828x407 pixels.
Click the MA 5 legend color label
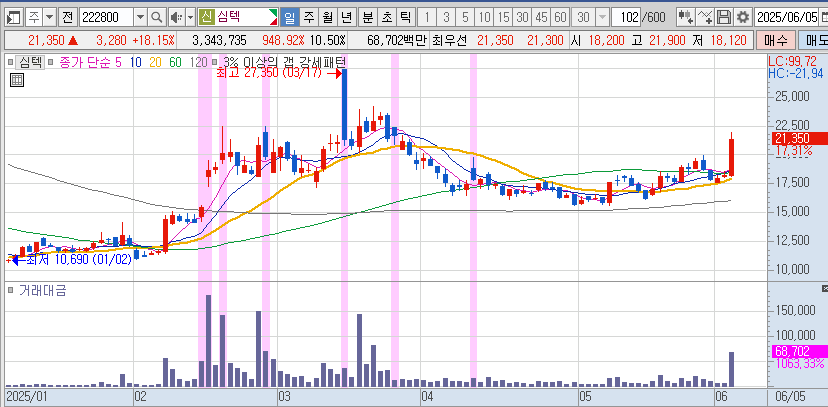pos(118,62)
